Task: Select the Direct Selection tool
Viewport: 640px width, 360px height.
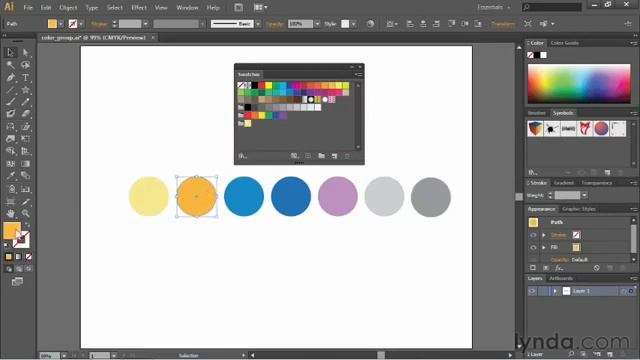Action: tap(25, 52)
